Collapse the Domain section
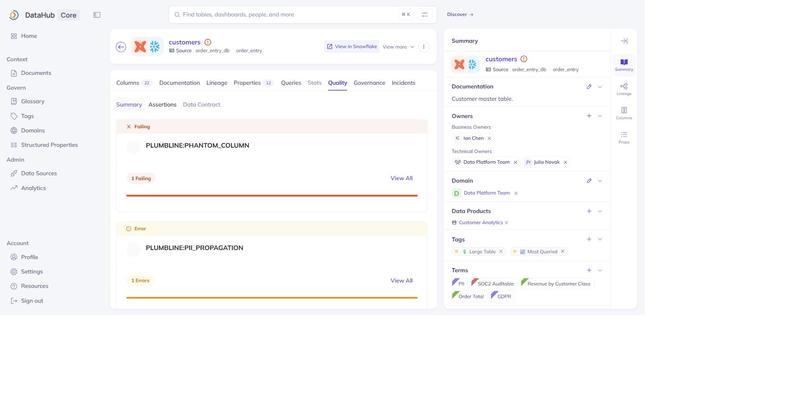 point(600,181)
